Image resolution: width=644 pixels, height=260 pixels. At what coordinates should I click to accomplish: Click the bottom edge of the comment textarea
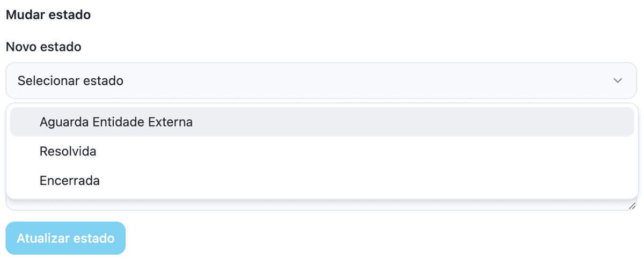(x=321, y=209)
